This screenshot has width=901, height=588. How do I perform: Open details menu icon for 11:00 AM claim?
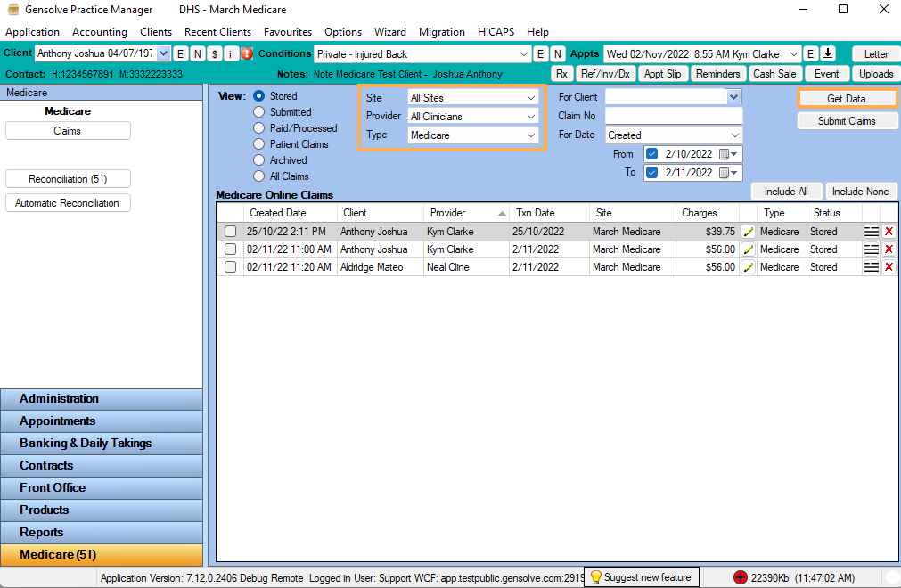(x=871, y=249)
